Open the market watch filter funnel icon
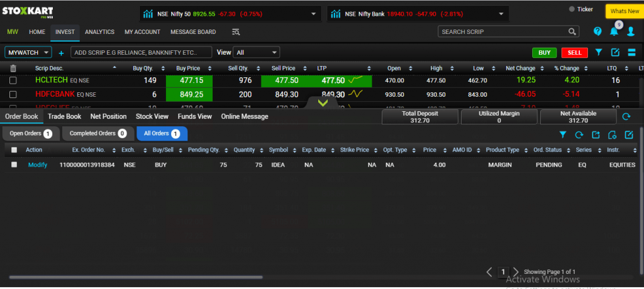The width and height of the screenshot is (644, 289). 599,52
